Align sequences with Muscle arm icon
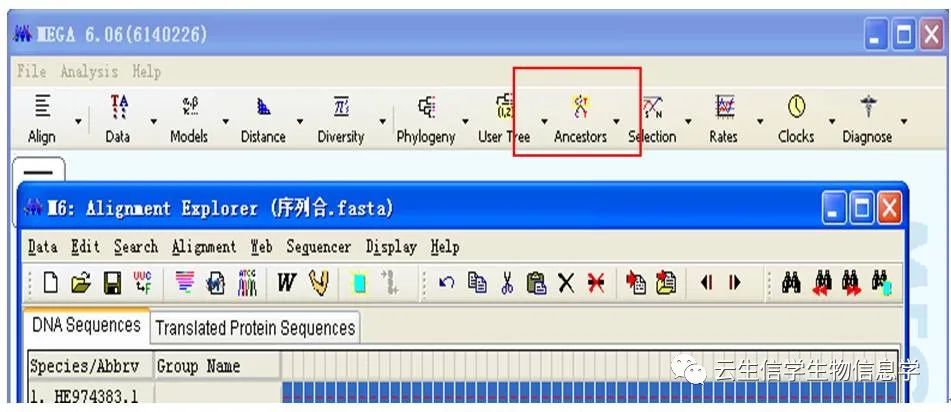Viewport: 951px width, 412px height. pyautogui.click(x=318, y=283)
